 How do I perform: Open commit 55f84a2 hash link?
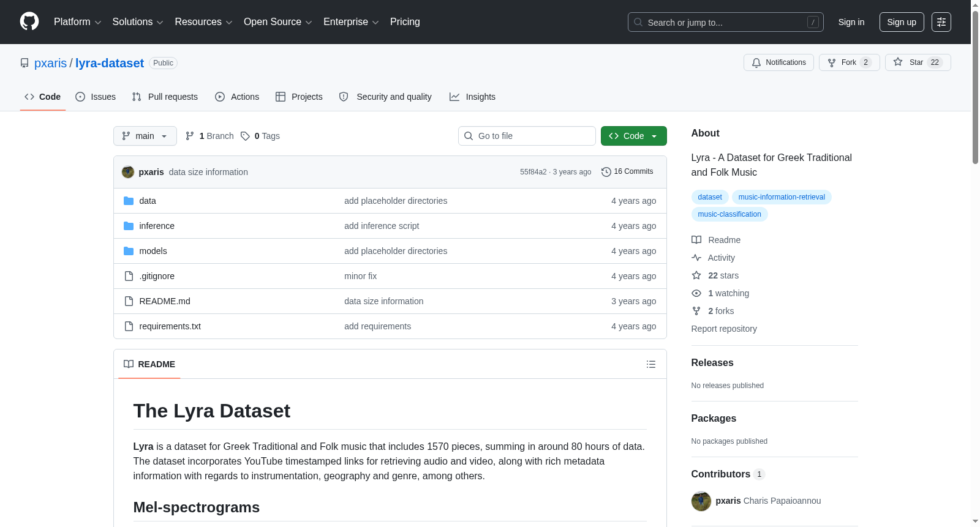pyautogui.click(x=533, y=172)
